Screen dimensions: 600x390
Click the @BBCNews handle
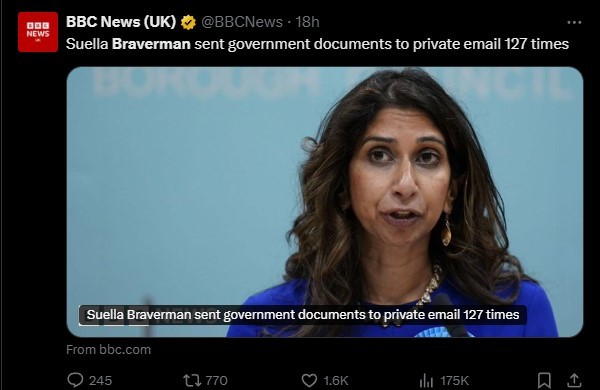[242, 22]
